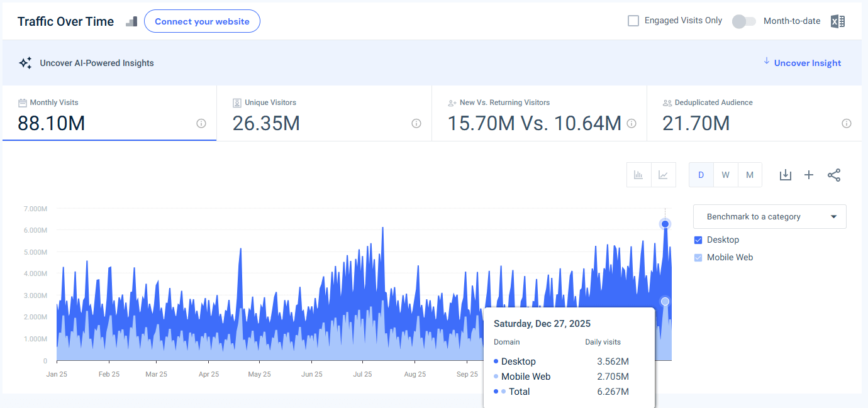Open the Deduplicated Audience info tooltip

pos(847,123)
